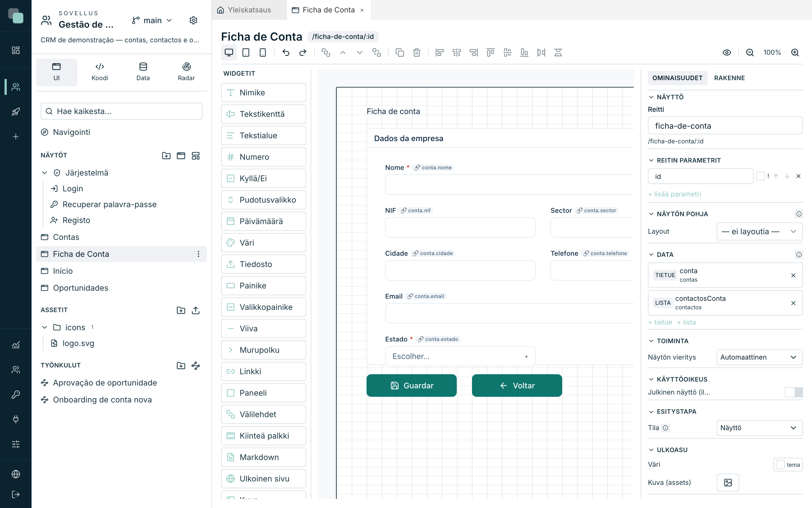
Task: Click align right edges icon
Action: [x=473, y=52]
